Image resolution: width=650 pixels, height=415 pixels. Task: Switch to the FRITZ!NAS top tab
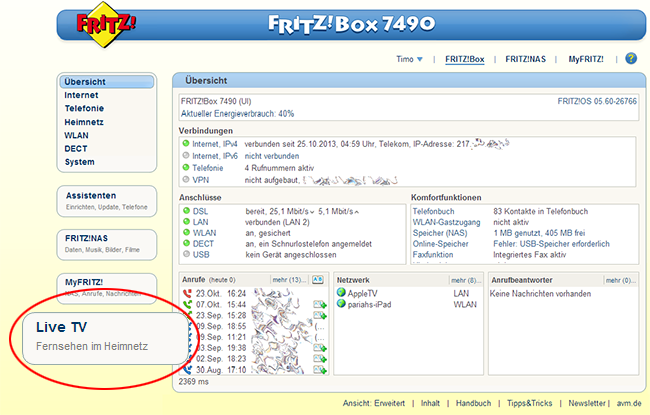(525, 59)
